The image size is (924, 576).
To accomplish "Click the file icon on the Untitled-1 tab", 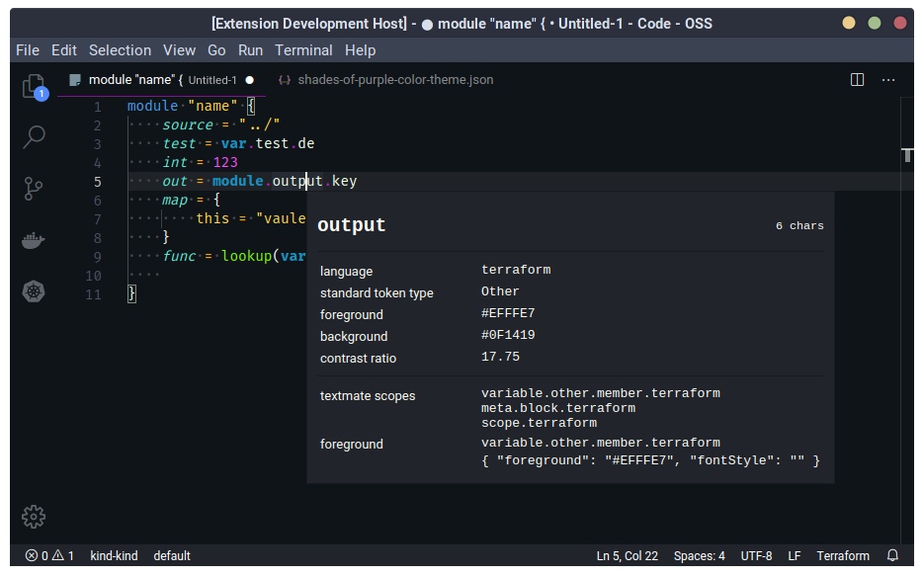I will coord(75,80).
